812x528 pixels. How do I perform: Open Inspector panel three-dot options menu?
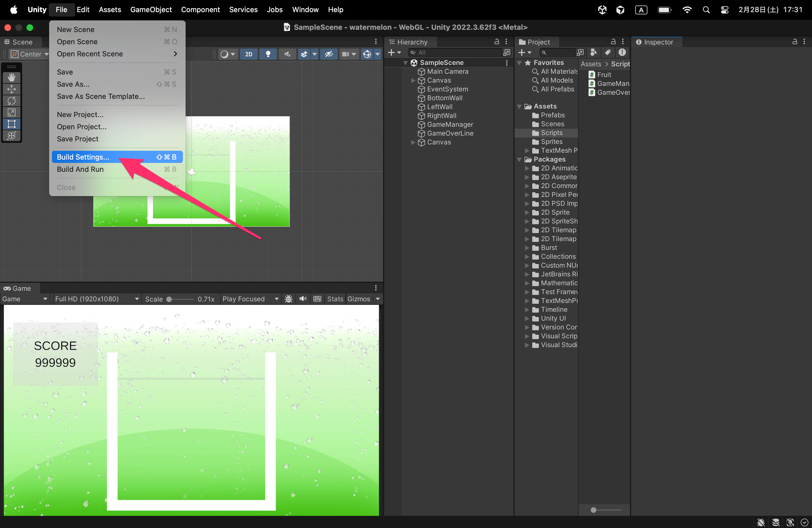click(x=805, y=42)
